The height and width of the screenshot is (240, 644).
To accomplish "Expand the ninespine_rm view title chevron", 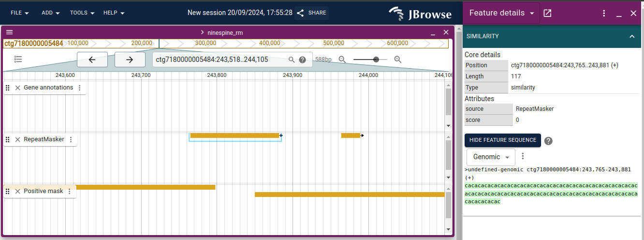I will [x=202, y=32].
